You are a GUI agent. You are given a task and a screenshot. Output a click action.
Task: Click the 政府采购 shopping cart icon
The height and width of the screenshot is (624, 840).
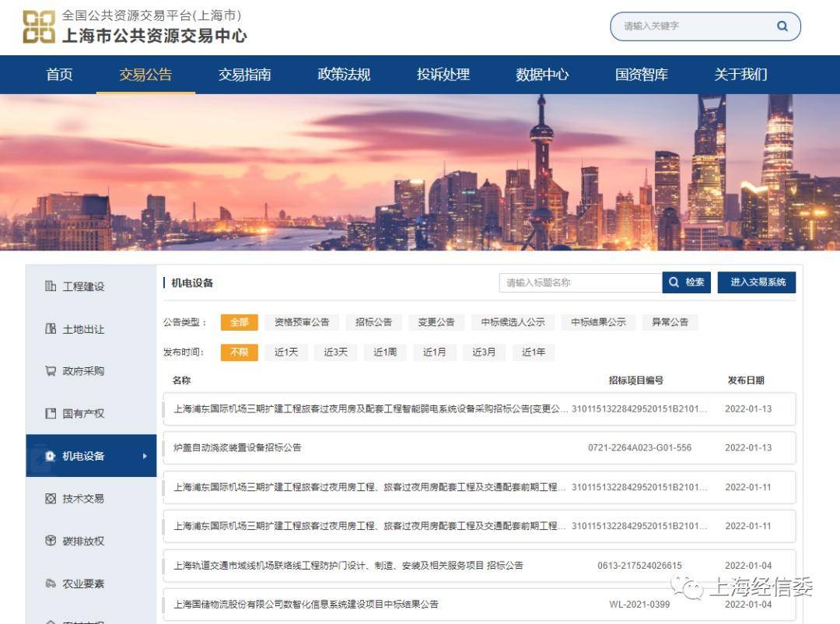pos(51,371)
